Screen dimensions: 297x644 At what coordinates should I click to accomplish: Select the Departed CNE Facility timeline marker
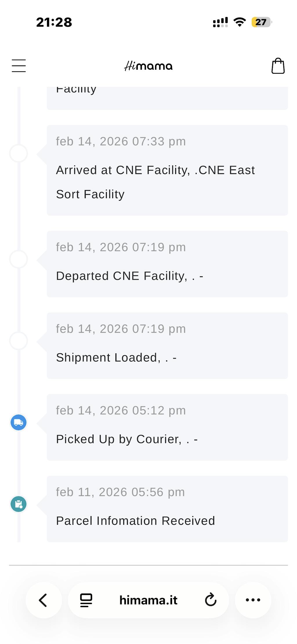tap(19, 259)
